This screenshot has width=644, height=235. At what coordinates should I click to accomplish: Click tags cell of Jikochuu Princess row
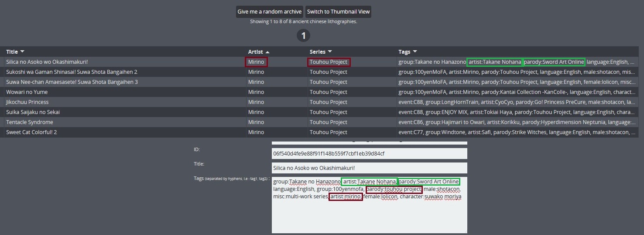[x=517, y=102]
